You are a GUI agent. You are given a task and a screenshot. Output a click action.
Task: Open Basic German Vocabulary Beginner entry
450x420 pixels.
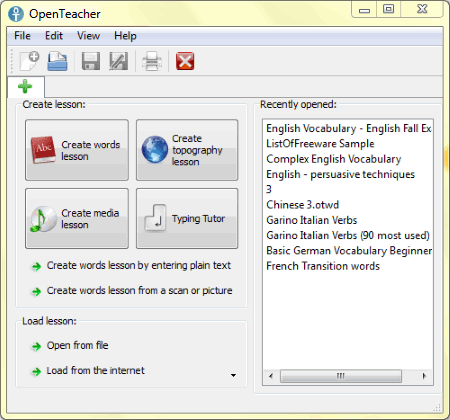click(348, 251)
